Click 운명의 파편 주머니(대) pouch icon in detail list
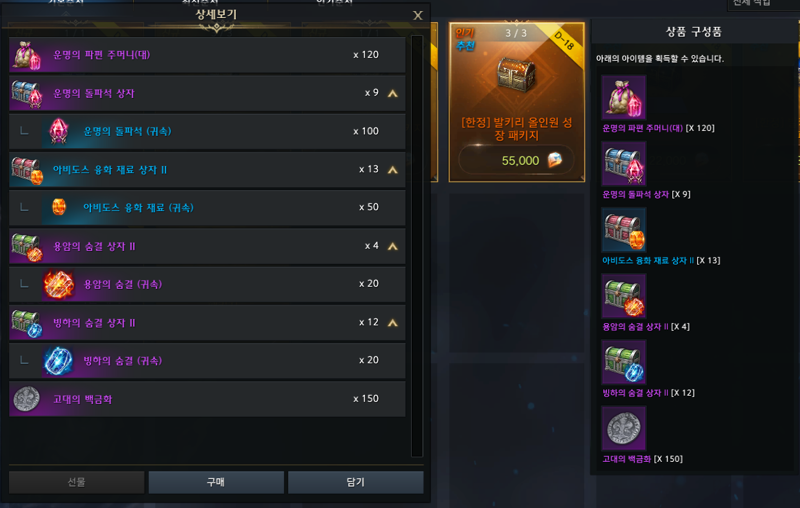800x508 pixels. pos(26,55)
